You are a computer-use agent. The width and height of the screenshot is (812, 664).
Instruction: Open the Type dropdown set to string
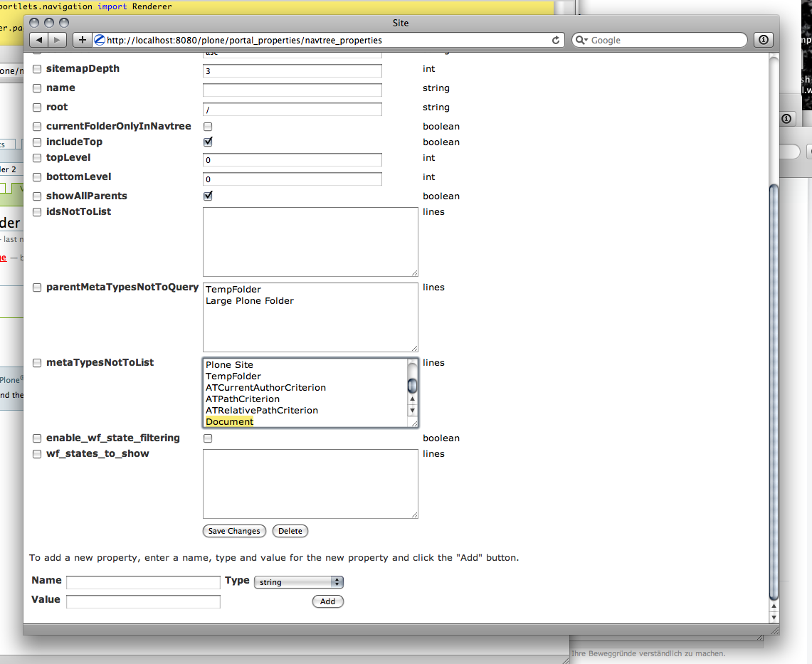(299, 581)
